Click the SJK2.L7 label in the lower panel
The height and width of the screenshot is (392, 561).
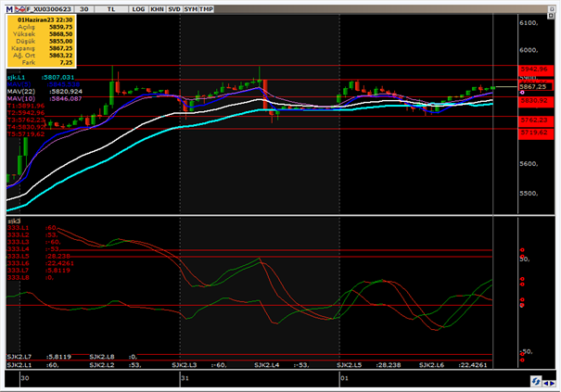tap(19, 357)
